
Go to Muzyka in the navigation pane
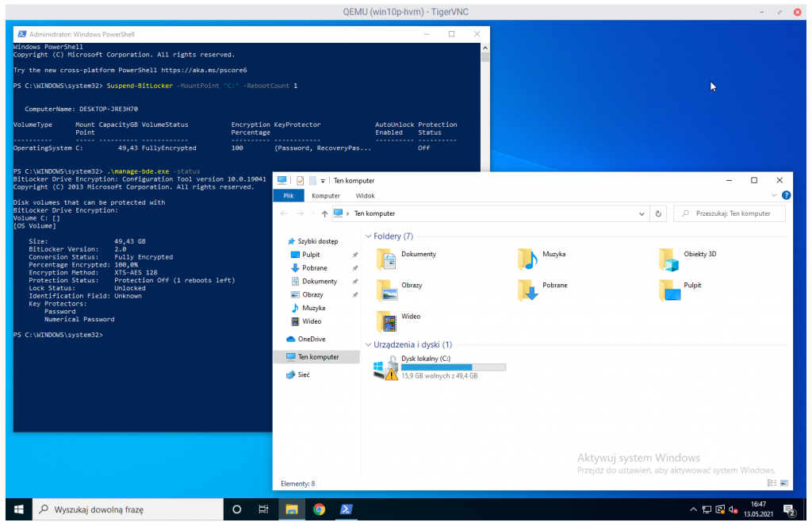313,308
